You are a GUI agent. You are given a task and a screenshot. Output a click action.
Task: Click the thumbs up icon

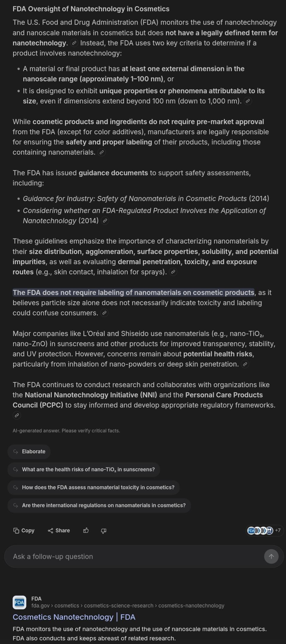click(86, 530)
